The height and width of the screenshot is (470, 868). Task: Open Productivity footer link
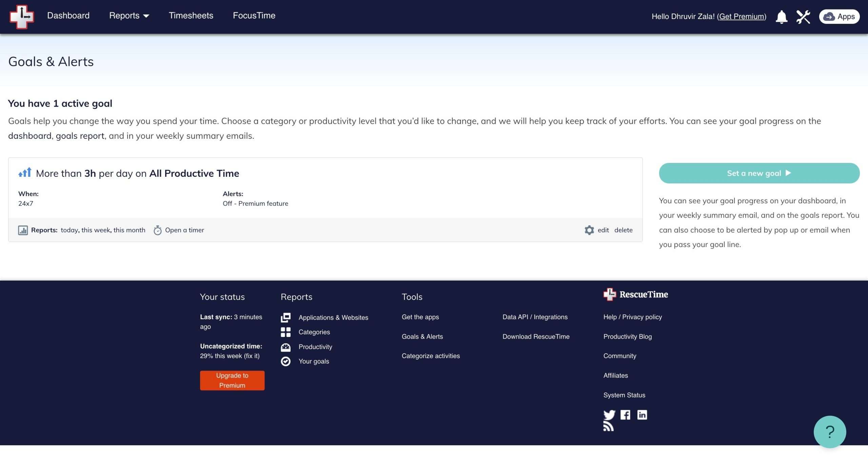click(315, 347)
